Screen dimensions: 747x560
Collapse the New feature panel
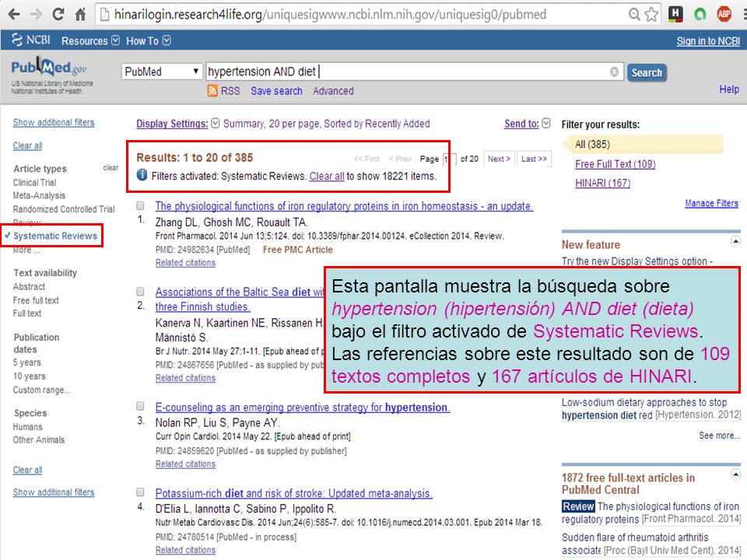(x=735, y=243)
